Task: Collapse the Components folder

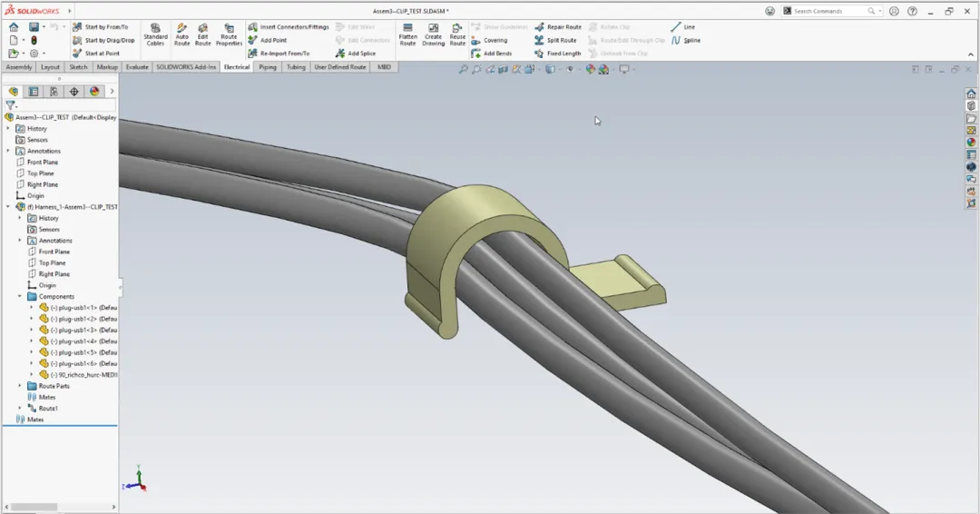Action: click(x=19, y=296)
